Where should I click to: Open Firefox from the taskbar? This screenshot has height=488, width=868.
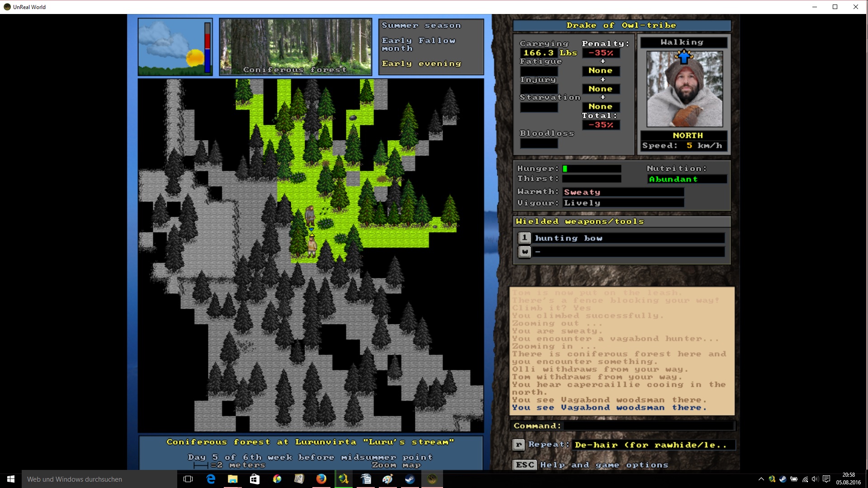(321, 479)
